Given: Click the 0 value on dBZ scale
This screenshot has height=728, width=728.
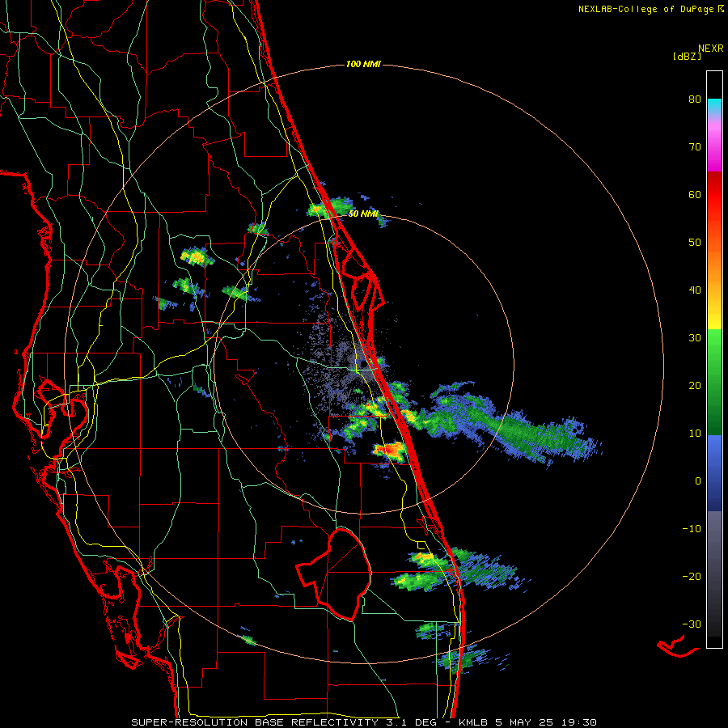Looking at the screenshot, I should pyautogui.click(x=698, y=481).
